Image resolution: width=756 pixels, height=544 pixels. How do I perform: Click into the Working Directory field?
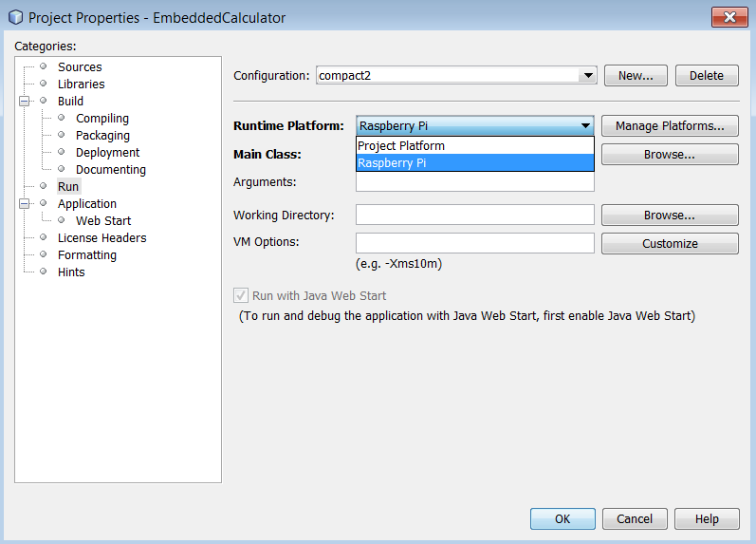tap(474, 216)
